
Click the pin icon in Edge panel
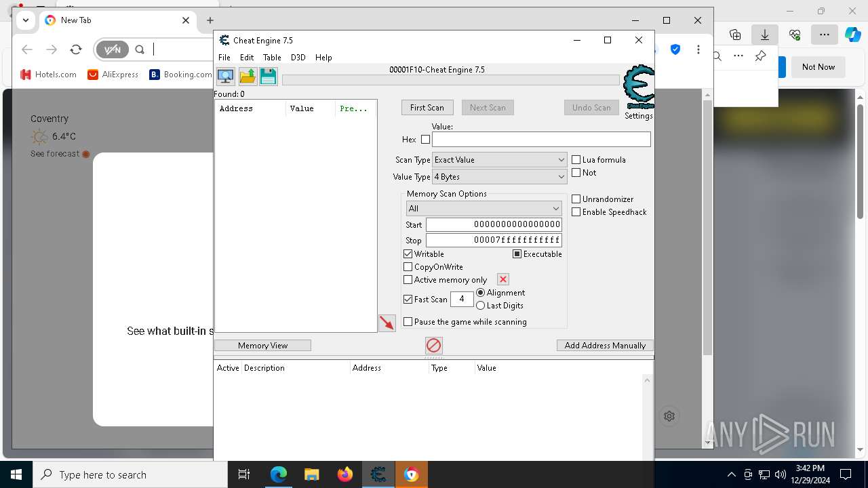pyautogui.click(x=761, y=56)
